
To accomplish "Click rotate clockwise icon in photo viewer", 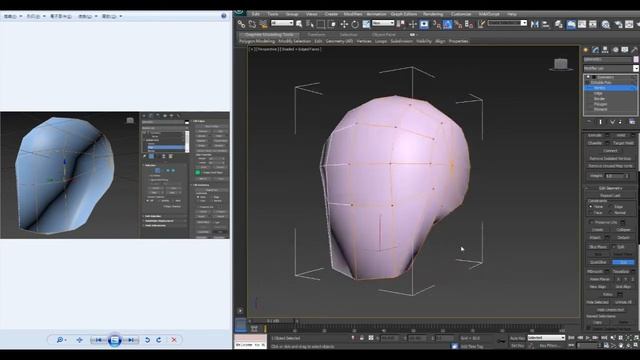I will [x=159, y=340].
